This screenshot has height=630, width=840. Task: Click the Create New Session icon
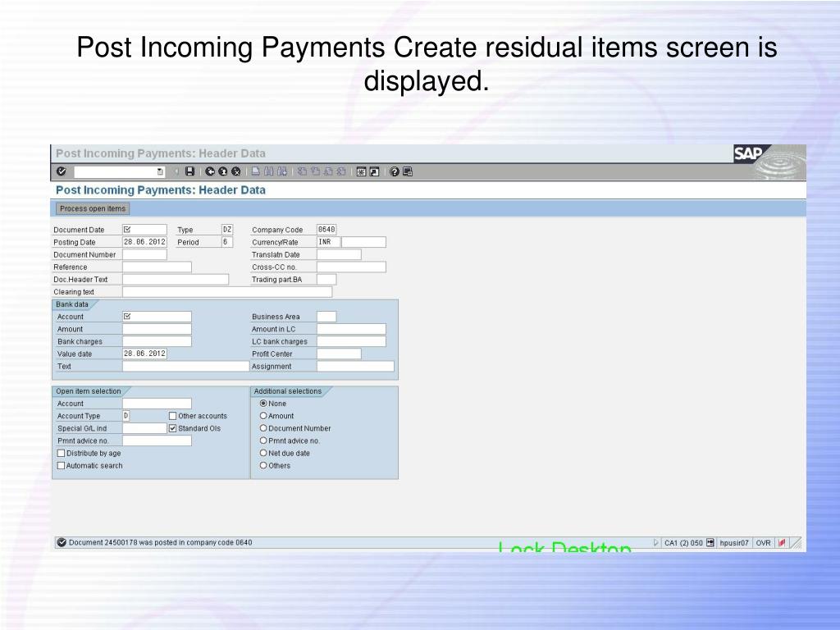point(361,171)
